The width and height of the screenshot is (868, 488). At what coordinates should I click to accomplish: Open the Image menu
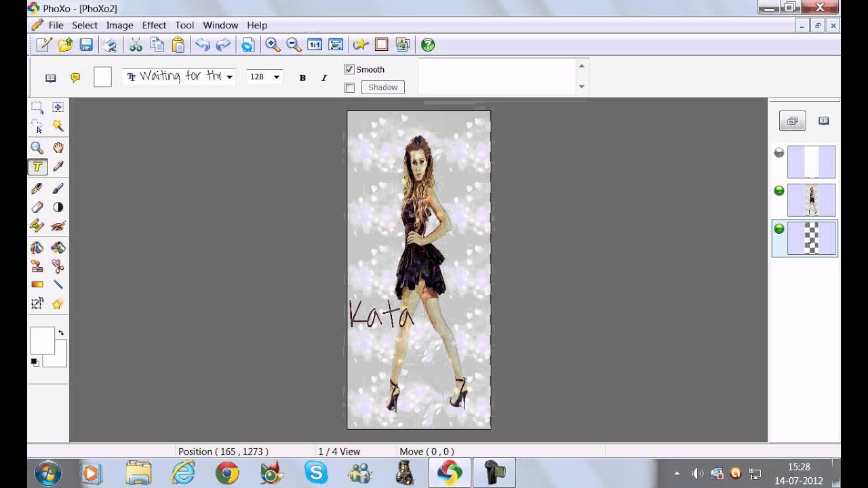(x=119, y=25)
